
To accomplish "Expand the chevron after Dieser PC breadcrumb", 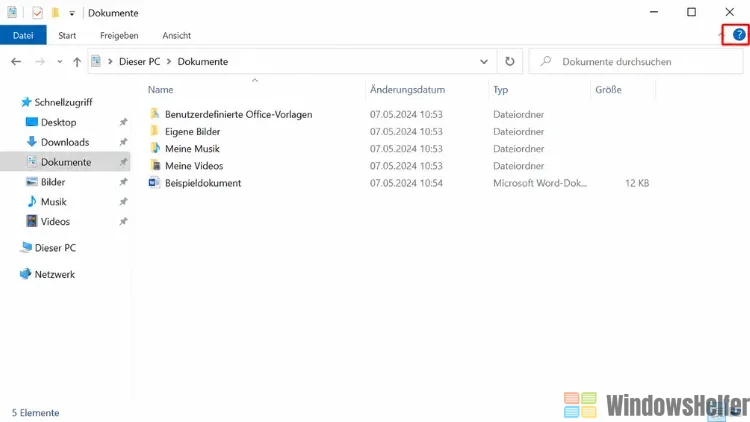I will [169, 62].
